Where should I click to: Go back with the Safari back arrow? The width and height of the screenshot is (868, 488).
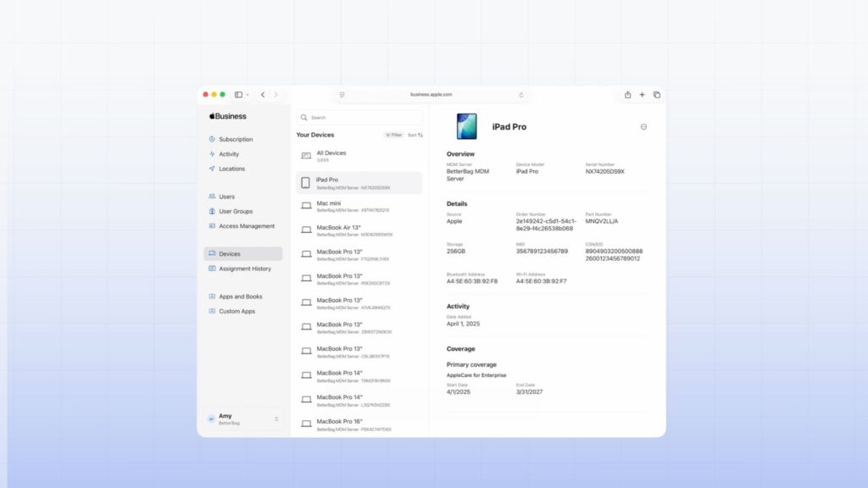[x=263, y=95]
